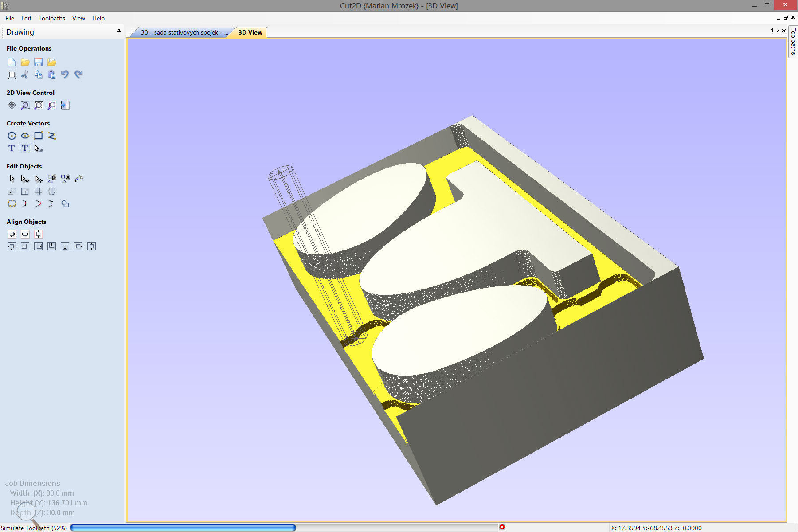This screenshot has height=532, width=798.
Task: Create a new file
Action: point(12,62)
